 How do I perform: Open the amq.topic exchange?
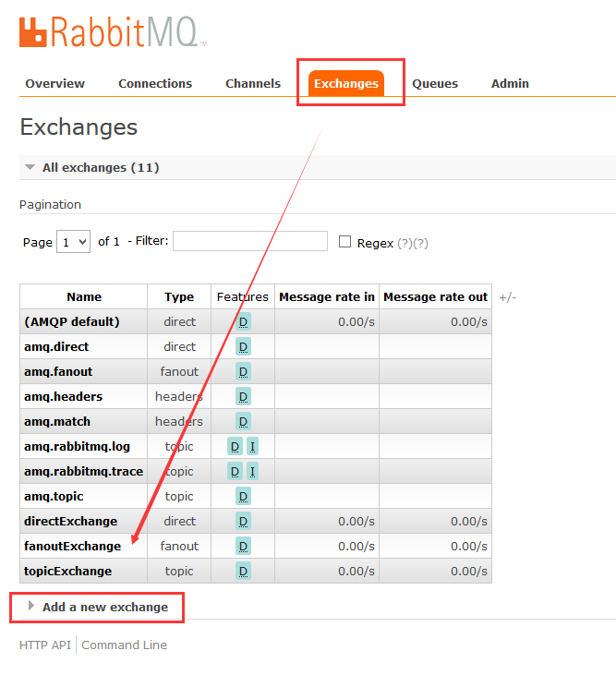[x=54, y=497]
